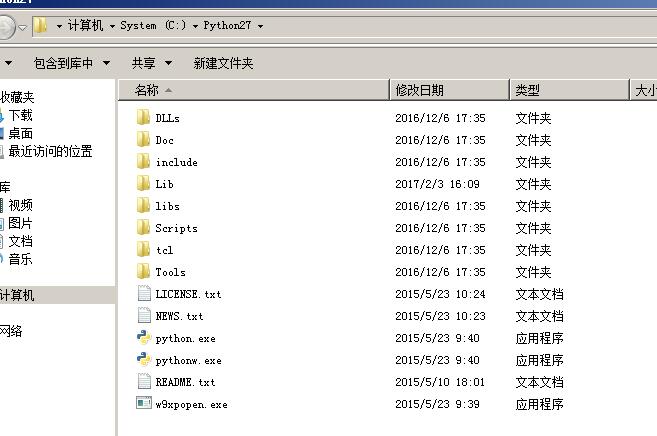
Task: Click 计算机 in the address bar
Action: pos(85,26)
